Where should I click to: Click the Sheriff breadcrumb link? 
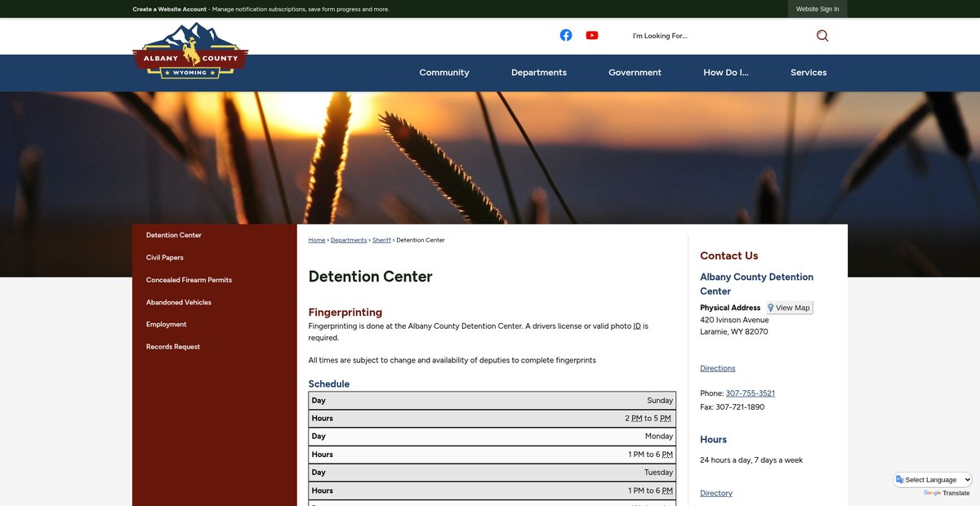(x=381, y=240)
